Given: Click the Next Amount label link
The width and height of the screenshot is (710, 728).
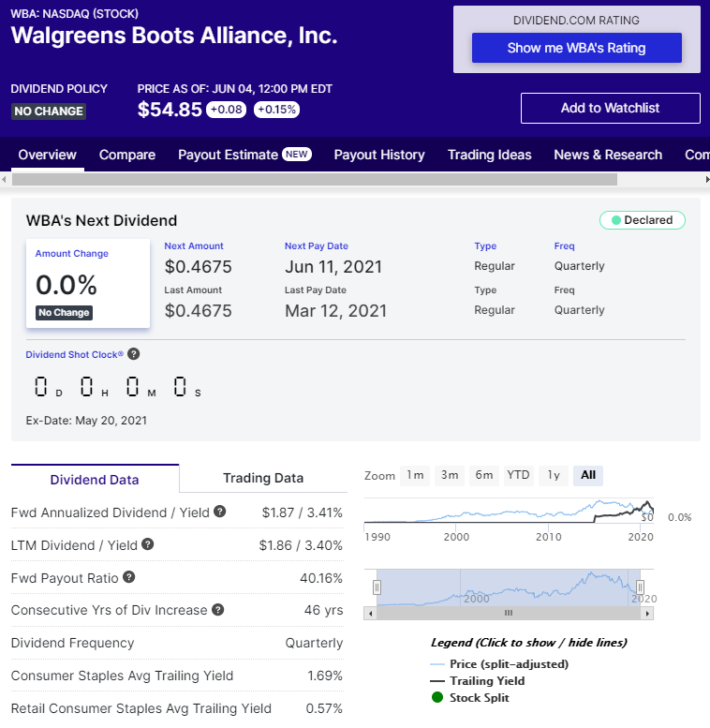Looking at the screenshot, I should point(194,246).
